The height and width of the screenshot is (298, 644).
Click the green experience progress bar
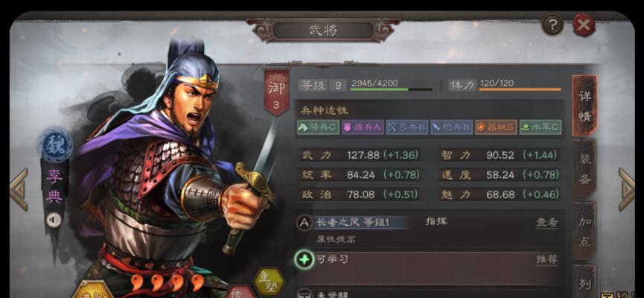click(x=391, y=89)
